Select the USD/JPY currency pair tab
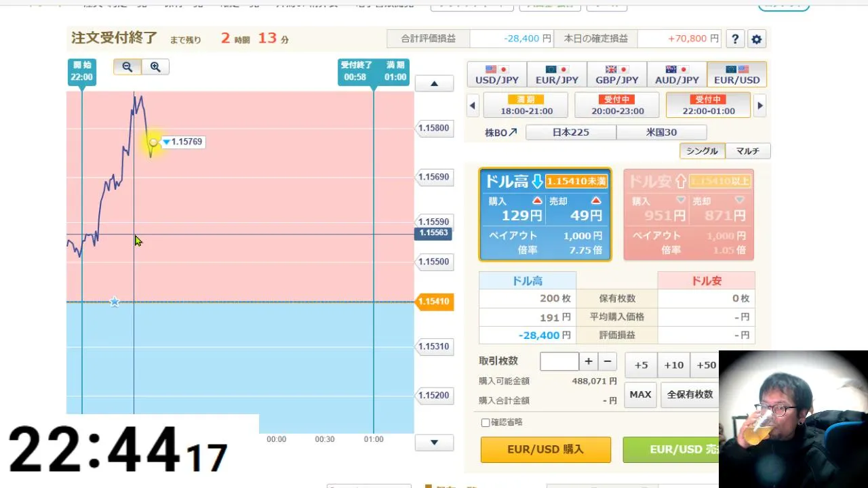Viewport: 868px width, 488px height. 496,75
